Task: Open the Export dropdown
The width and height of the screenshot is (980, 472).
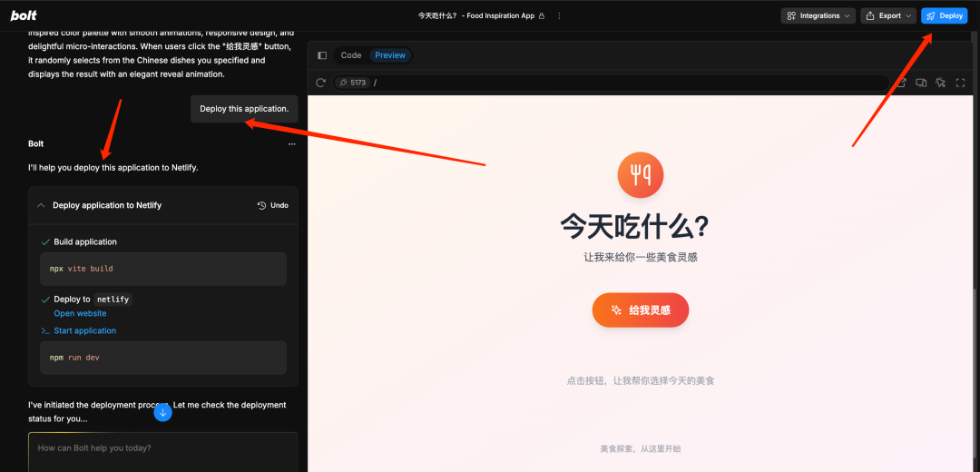Action: [x=888, y=15]
